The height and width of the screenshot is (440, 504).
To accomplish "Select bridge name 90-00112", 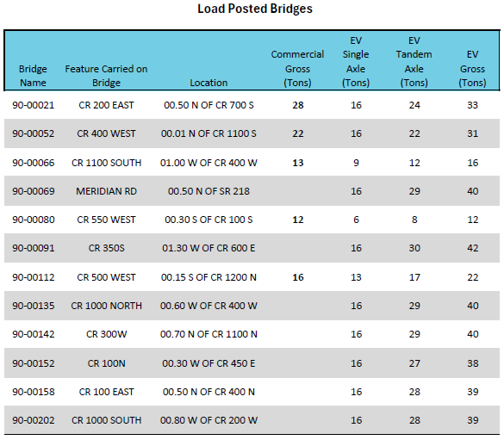I will pyautogui.click(x=34, y=277).
